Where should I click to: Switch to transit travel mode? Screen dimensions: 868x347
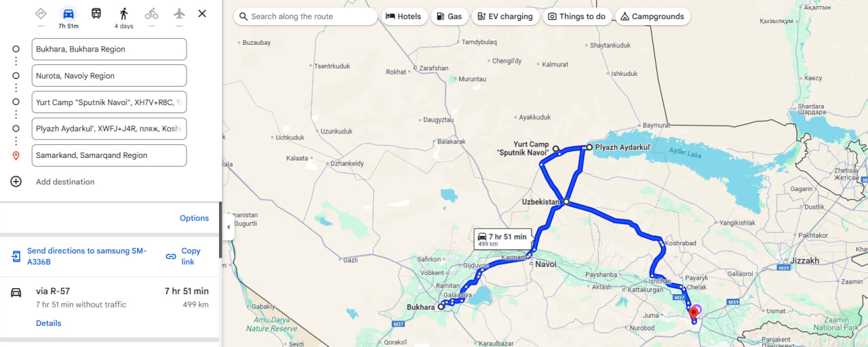pyautogui.click(x=96, y=14)
